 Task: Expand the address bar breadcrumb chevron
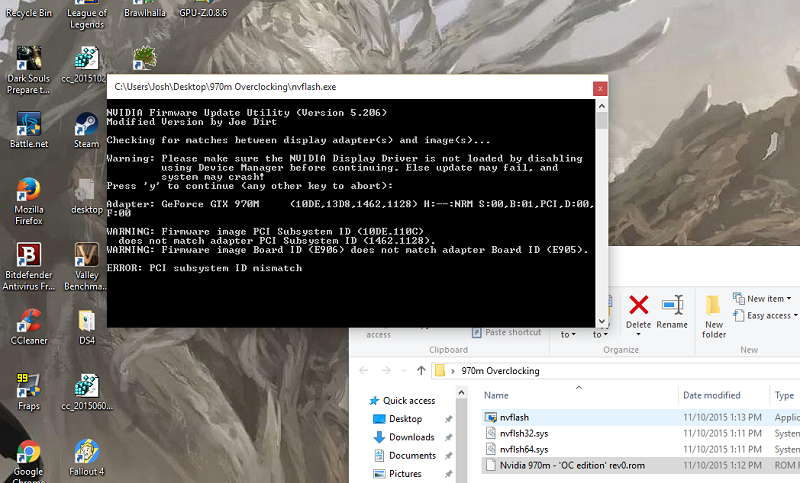pyautogui.click(x=453, y=371)
